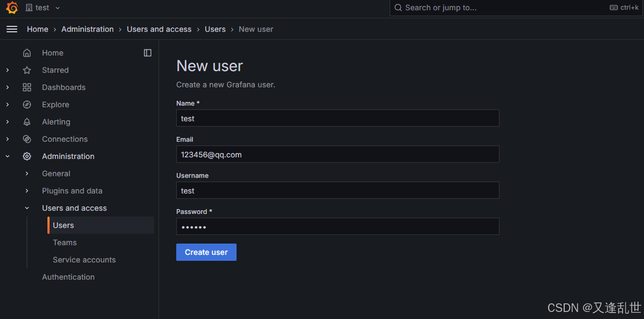The image size is (644, 319).
Task: Expand the Alerting section chevron
Action: pyautogui.click(x=8, y=122)
